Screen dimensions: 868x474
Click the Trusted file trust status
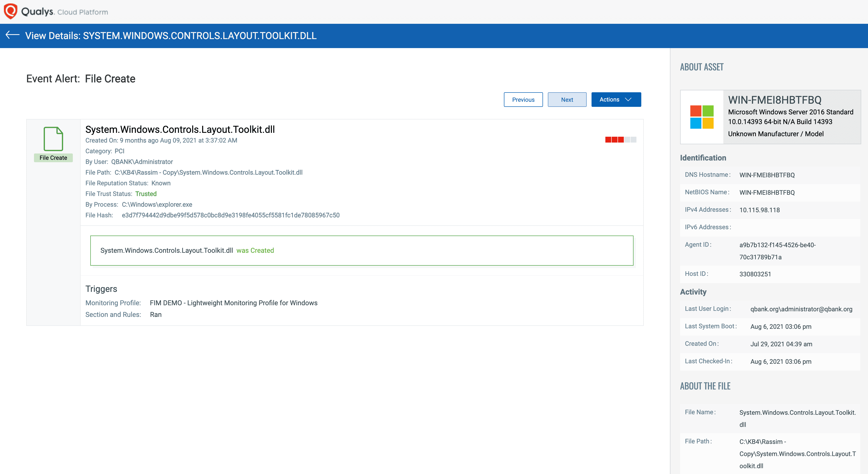[146, 194]
